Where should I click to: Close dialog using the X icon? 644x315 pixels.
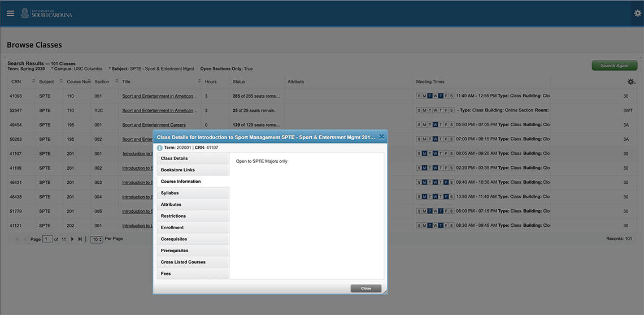click(382, 137)
